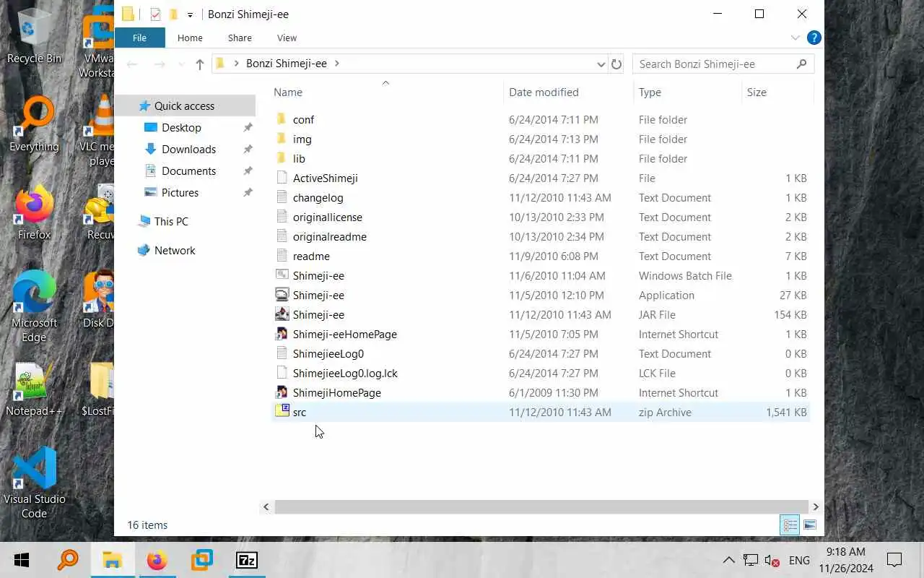
Task: Open the Share ribbon tab
Action: (x=240, y=38)
